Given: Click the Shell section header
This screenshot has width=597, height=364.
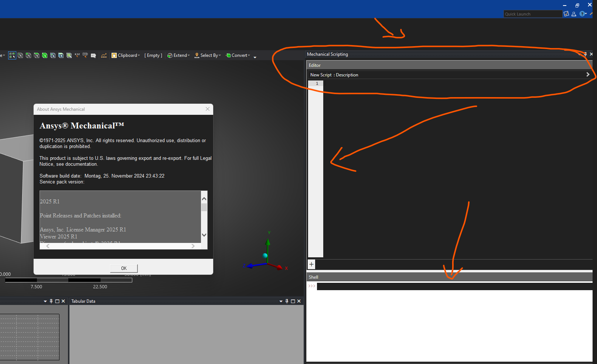Looking at the screenshot, I should [x=449, y=277].
